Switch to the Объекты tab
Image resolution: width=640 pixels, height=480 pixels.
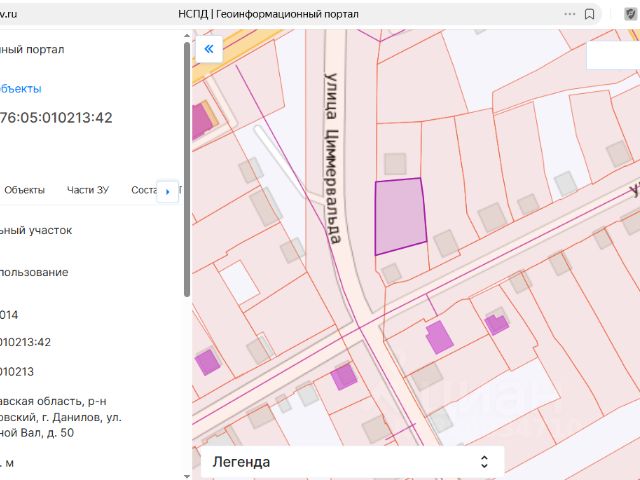pos(24,190)
